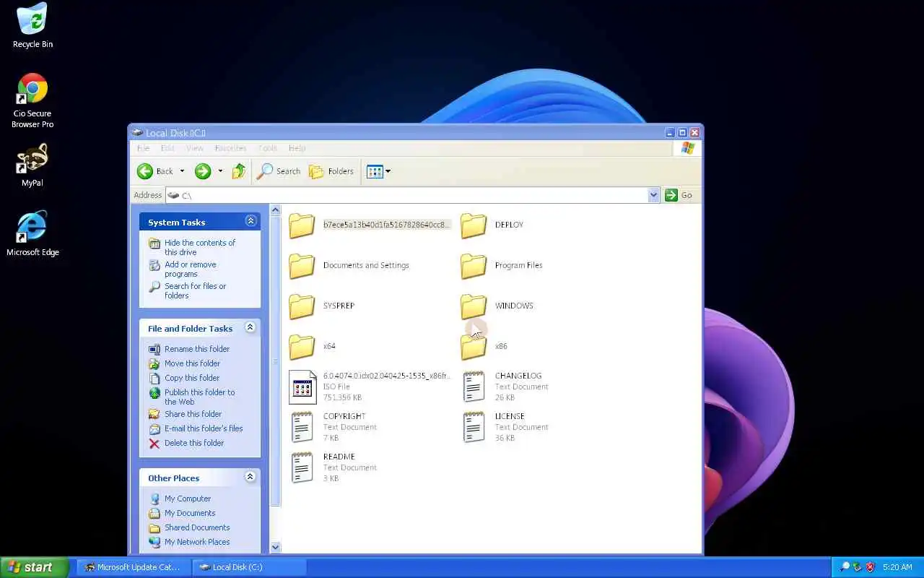This screenshot has height=578, width=924.
Task: Collapse the Other Places panel
Action: tap(250, 477)
